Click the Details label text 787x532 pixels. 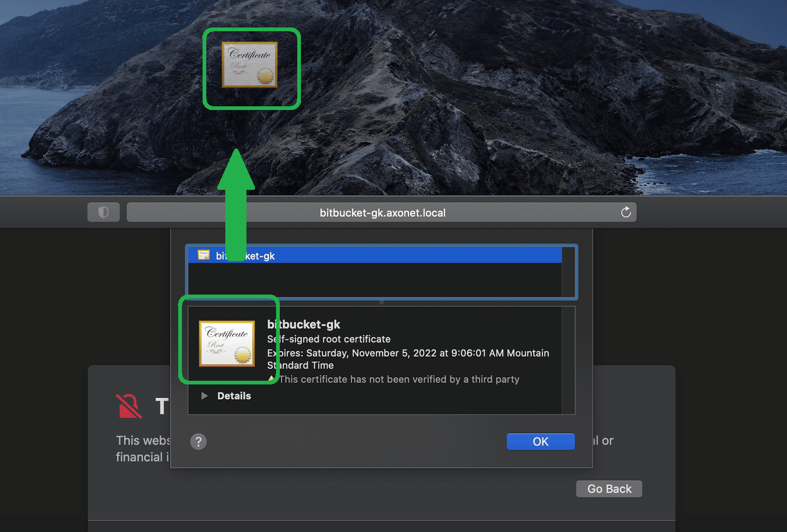click(x=234, y=396)
